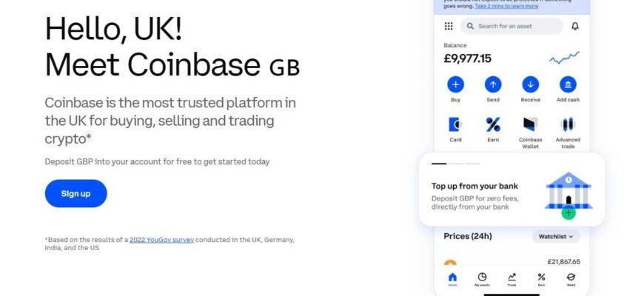Open the Advanced trade candlestick icon
Viewport: 644px width, 296px height.
[568, 124]
